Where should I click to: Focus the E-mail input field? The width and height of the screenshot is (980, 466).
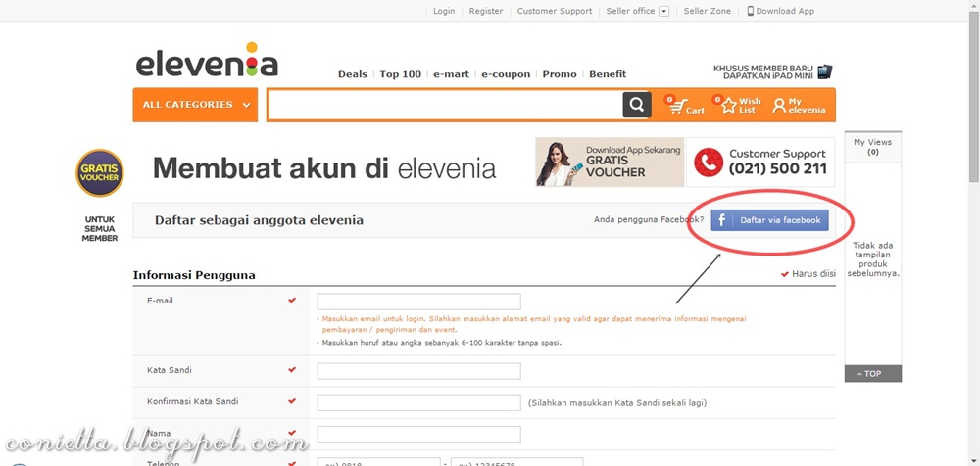pyautogui.click(x=418, y=302)
